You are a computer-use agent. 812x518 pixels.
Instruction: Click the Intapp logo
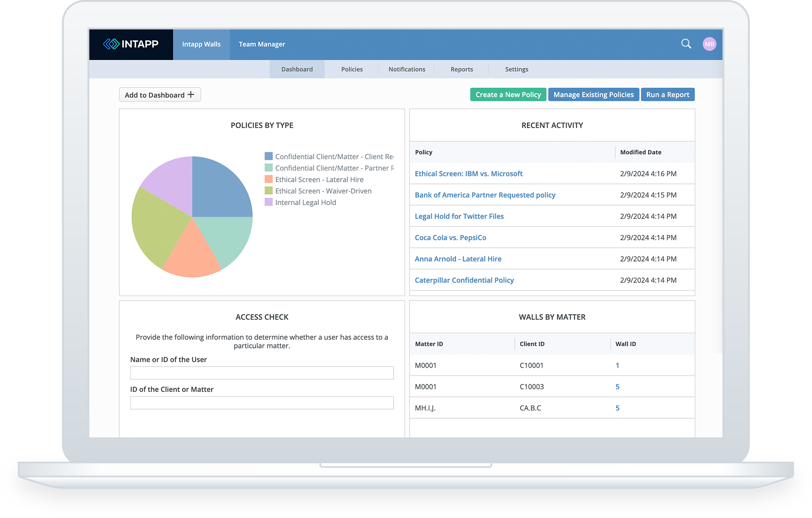(130, 44)
